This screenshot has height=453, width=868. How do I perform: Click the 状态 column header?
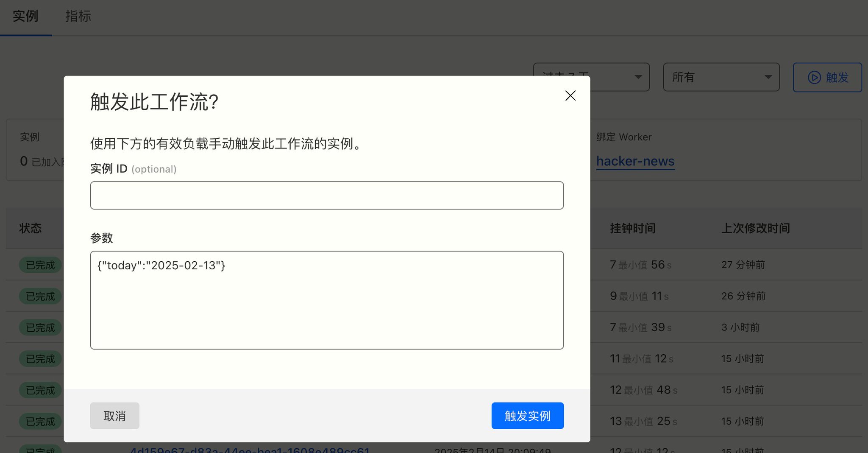click(x=31, y=228)
